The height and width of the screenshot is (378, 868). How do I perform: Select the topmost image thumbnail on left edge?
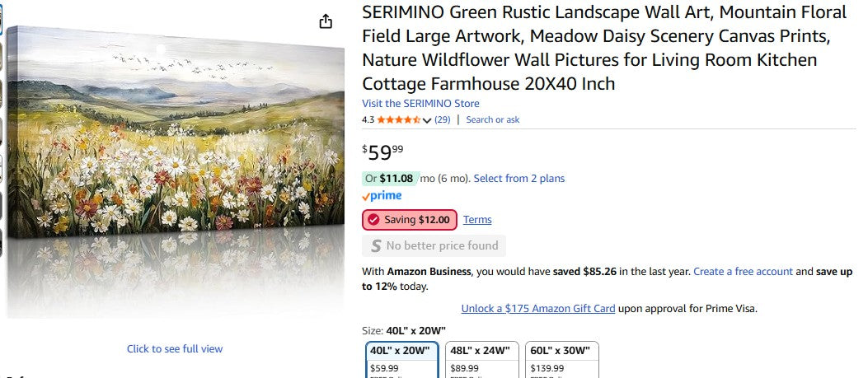point(2,21)
